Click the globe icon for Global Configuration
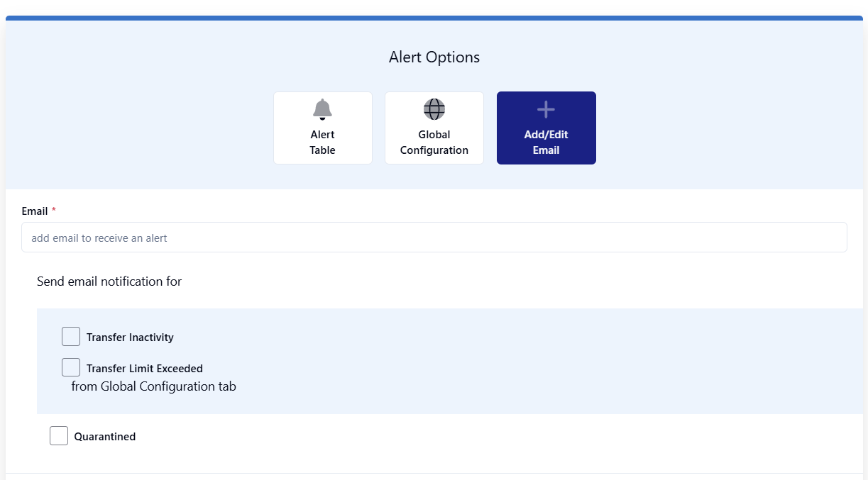This screenshot has width=868, height=480. pos(434,109)
